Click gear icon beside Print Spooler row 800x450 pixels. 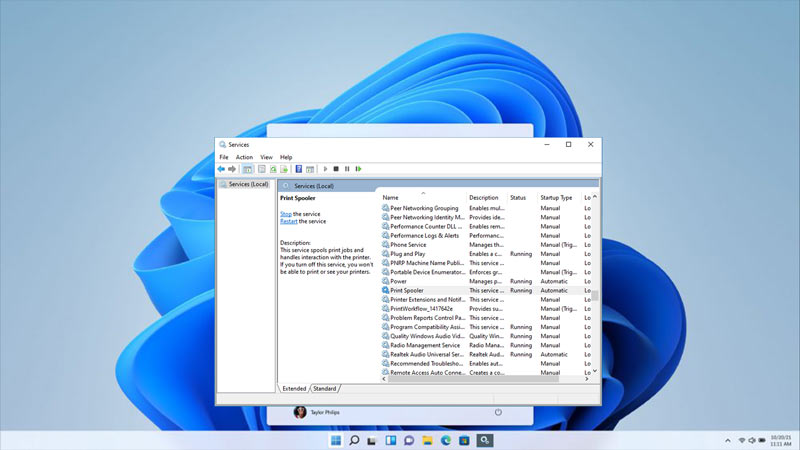coord(385,290)
